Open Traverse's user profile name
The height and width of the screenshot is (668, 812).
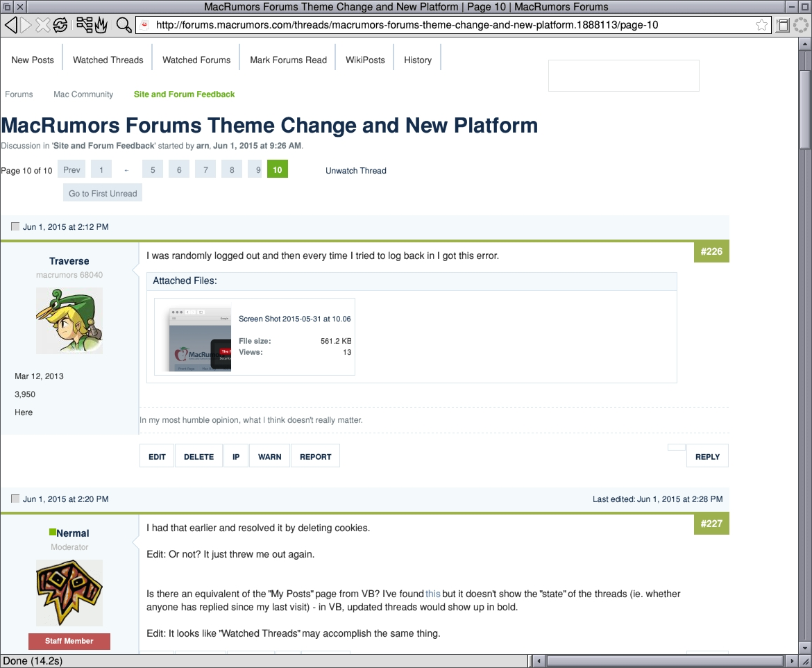[x=69, y=261]
